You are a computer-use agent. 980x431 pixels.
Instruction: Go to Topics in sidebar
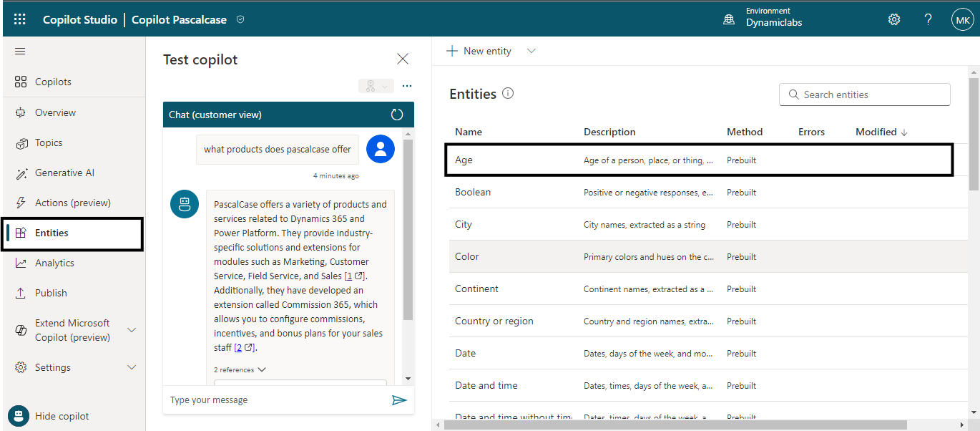pos(49,142)
